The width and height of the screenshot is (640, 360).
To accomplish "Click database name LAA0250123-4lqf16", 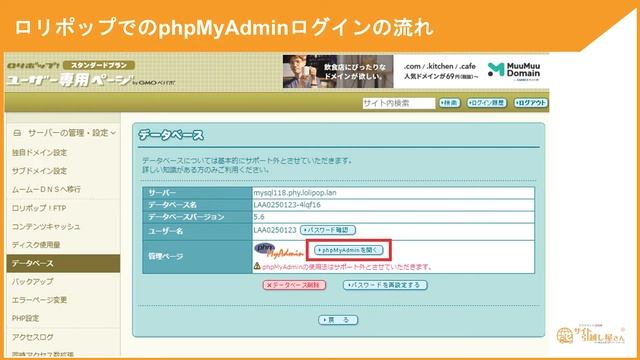I will coord(287,205).
